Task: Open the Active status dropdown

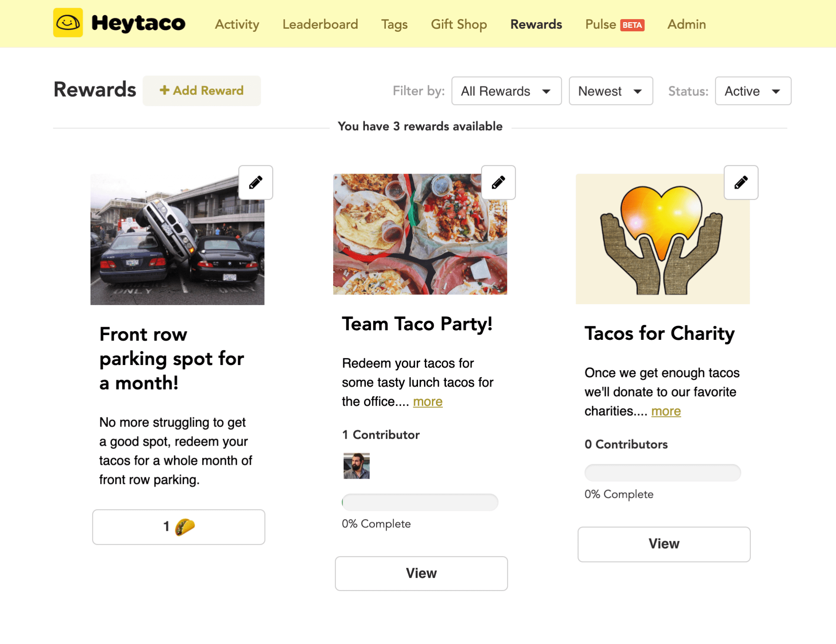Action: tap(752, 91)
